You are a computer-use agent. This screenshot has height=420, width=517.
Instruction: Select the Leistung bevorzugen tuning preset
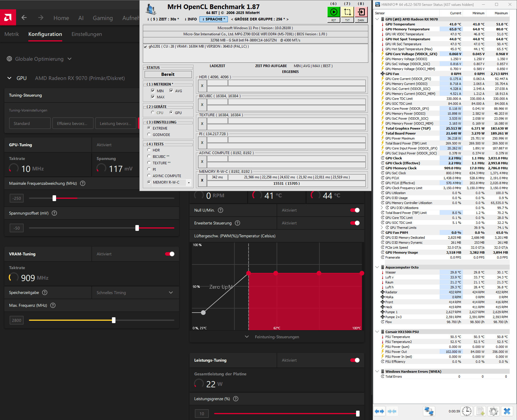point(116,123)
